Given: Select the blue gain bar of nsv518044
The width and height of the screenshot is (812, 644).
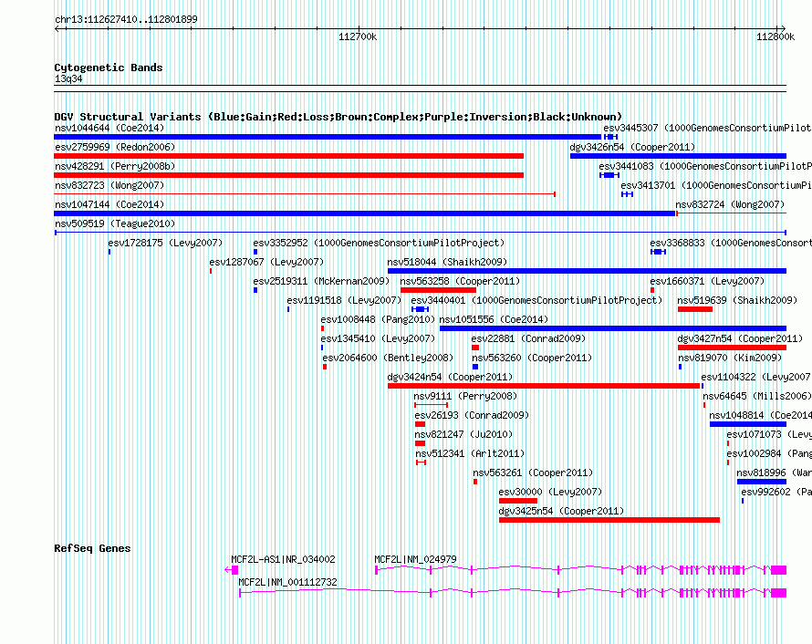Looking at the screenshot, I should tap(588, 271).
